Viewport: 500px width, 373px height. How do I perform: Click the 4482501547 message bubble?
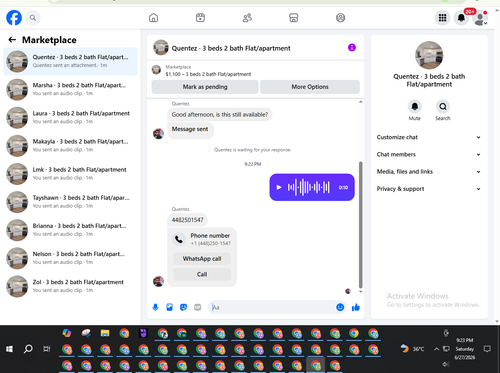[187, 220]
